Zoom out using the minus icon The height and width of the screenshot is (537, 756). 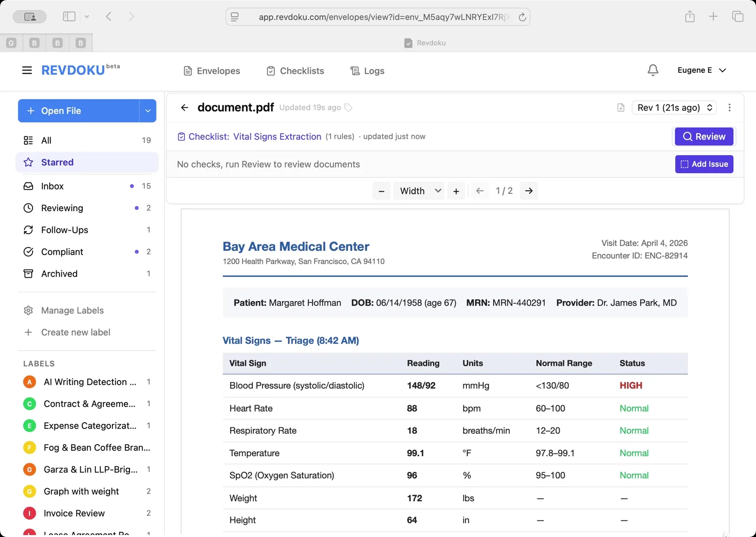coord(381,191)
